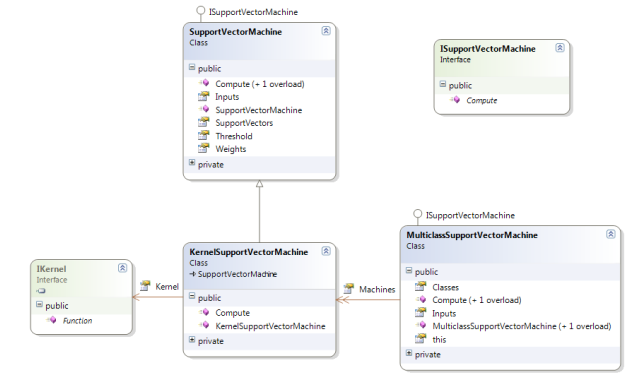Image resolution: width=638 pixels, height=381 pixels.
Task: Click the Classes property icon in MulticlassSupportVectorMachine
Action: pos(420,287)
